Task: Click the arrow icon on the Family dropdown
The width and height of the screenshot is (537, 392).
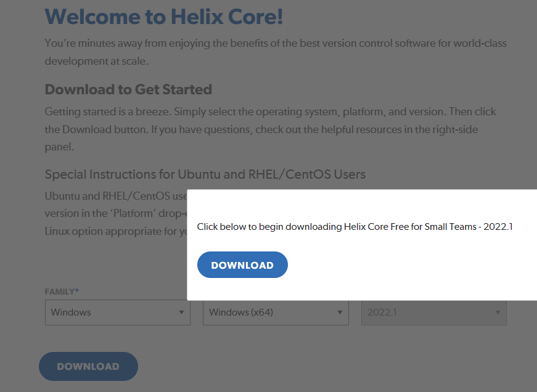Action: tap(181, 312)
